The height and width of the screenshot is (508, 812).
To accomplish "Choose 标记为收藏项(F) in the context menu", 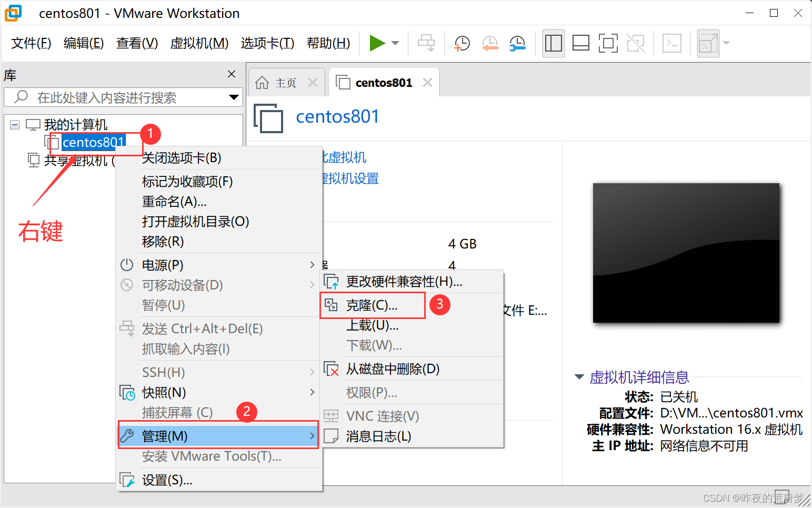I will click(x=219, y=182).
